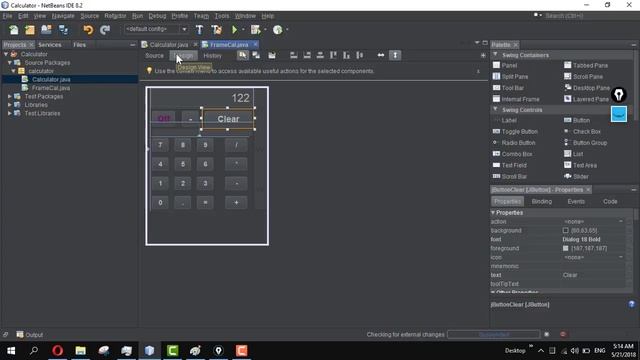The height and width of the screenshot is (360, 640).
Task: Open the Events tab in properties
Action: [576, 202]
